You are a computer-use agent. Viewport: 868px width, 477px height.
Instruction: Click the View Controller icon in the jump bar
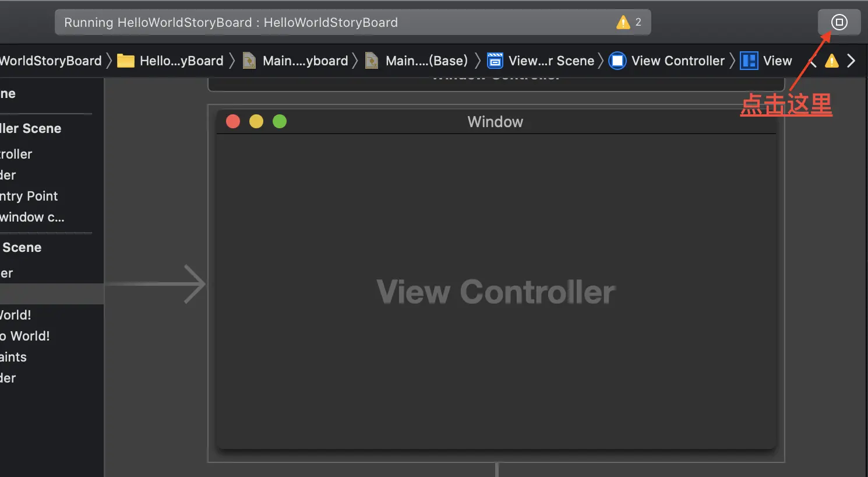tap(618, 60)
